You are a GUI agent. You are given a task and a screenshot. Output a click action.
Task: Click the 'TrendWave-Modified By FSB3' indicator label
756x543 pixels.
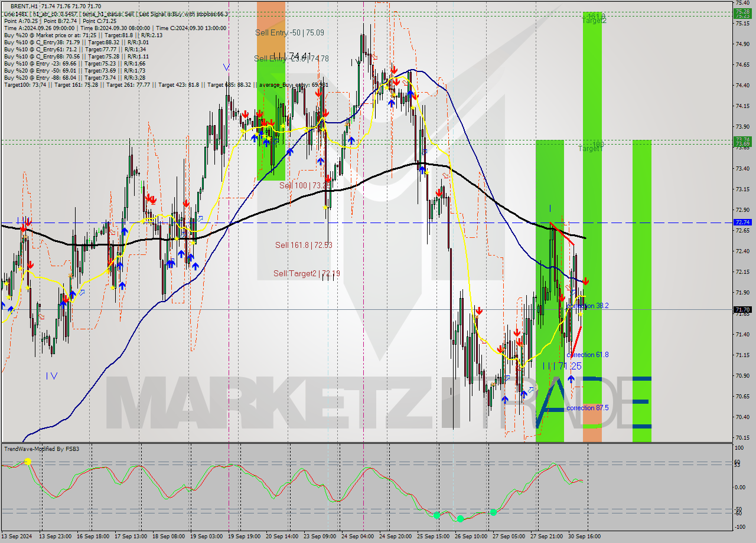point(41,449)
